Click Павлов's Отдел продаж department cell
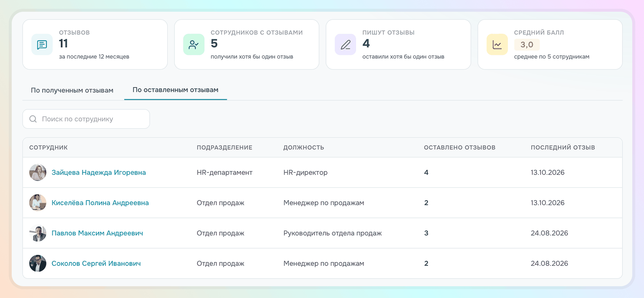 pos(221,233)
